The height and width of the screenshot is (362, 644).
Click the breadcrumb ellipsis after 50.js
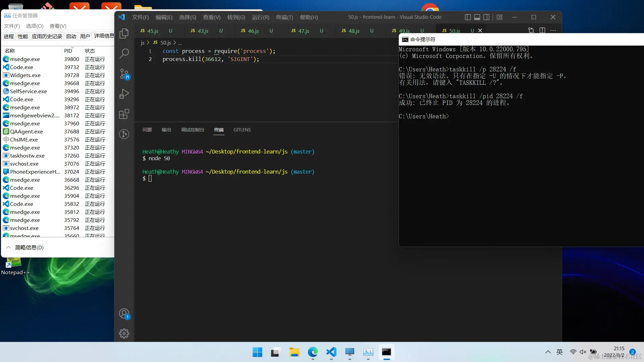click(180, 43)
